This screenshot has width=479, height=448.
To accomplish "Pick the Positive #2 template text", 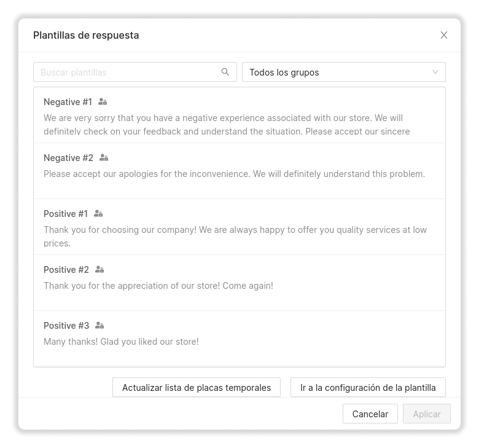I will pos(158,286).
